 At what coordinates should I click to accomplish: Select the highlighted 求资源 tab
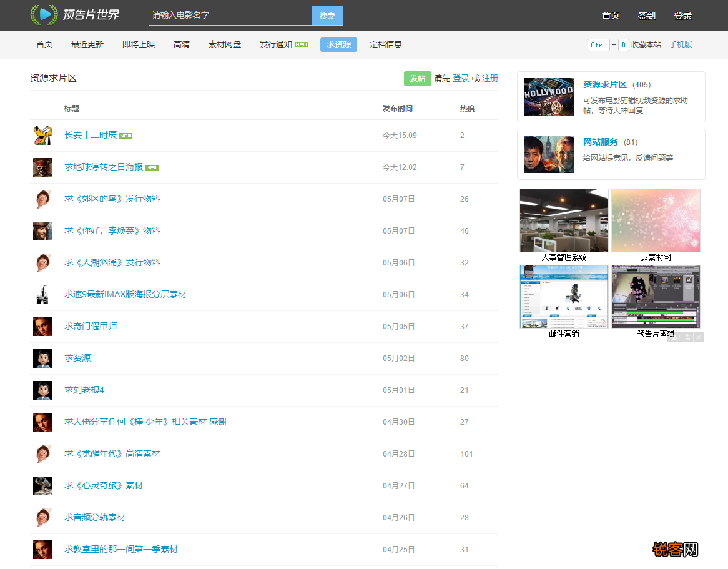(x=338, y=44)
